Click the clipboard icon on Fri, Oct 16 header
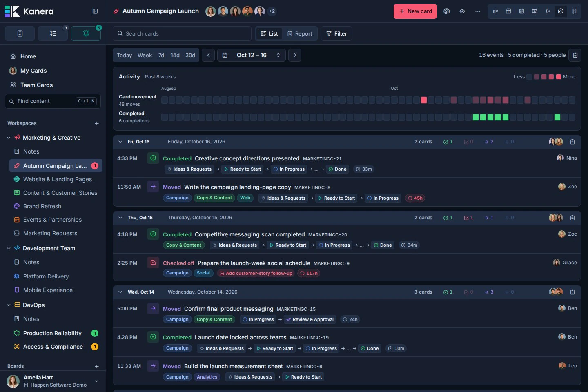 point(572,142)
